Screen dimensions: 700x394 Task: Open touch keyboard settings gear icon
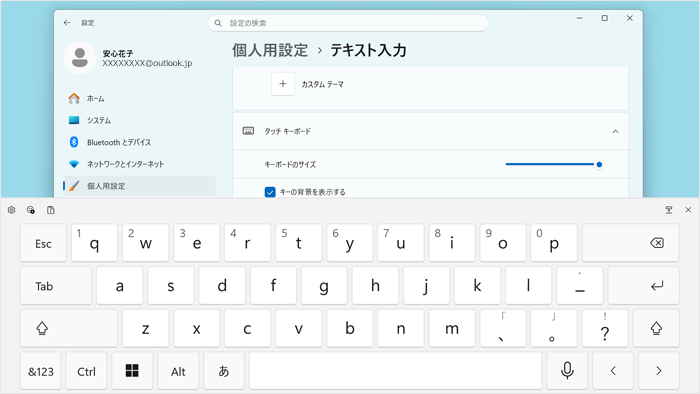point(12,210)
